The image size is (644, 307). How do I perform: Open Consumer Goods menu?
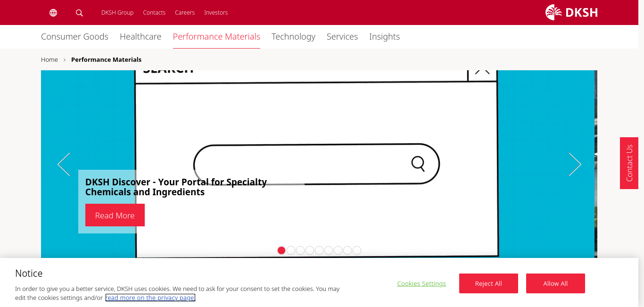click(x=74, y=37)
